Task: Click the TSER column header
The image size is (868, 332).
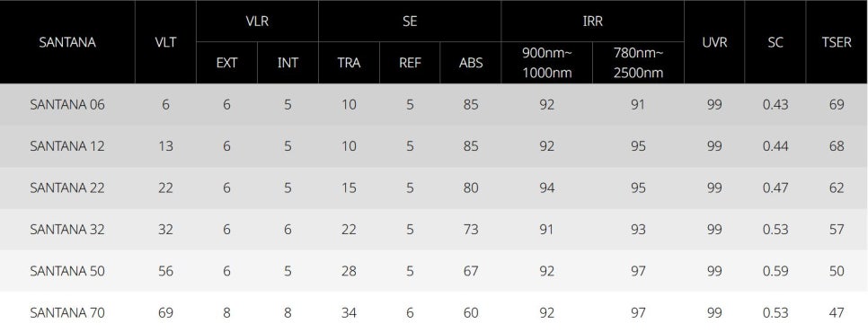Action: [837, 42]
